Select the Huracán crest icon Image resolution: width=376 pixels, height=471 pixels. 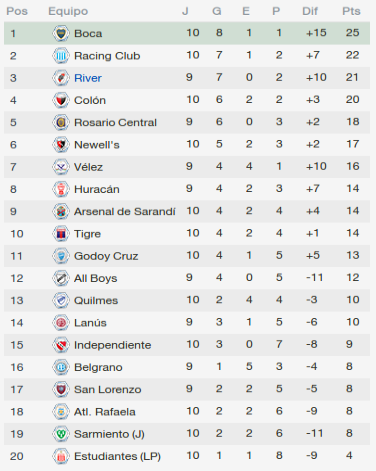(x=61, y=189)
